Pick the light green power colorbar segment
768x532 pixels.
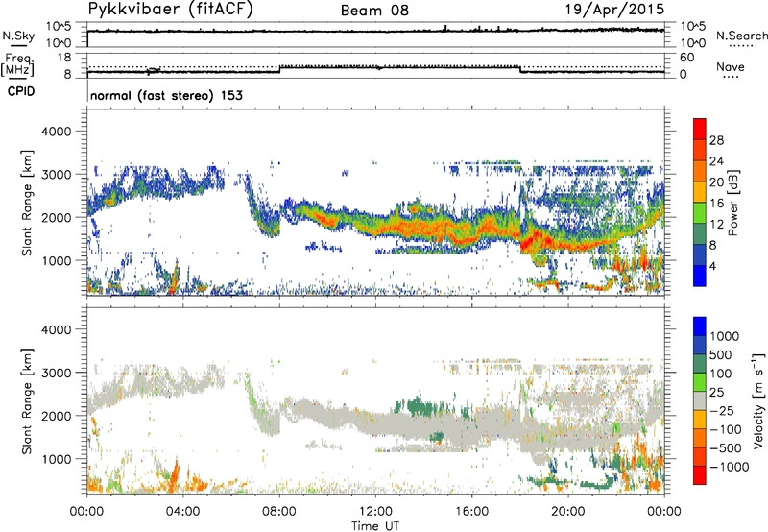point(700,212)
